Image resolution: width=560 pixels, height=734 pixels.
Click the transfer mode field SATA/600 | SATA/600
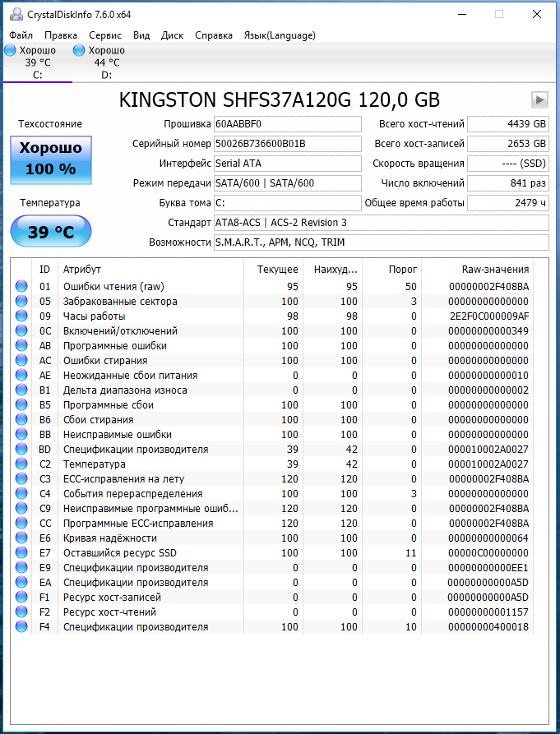288,183
